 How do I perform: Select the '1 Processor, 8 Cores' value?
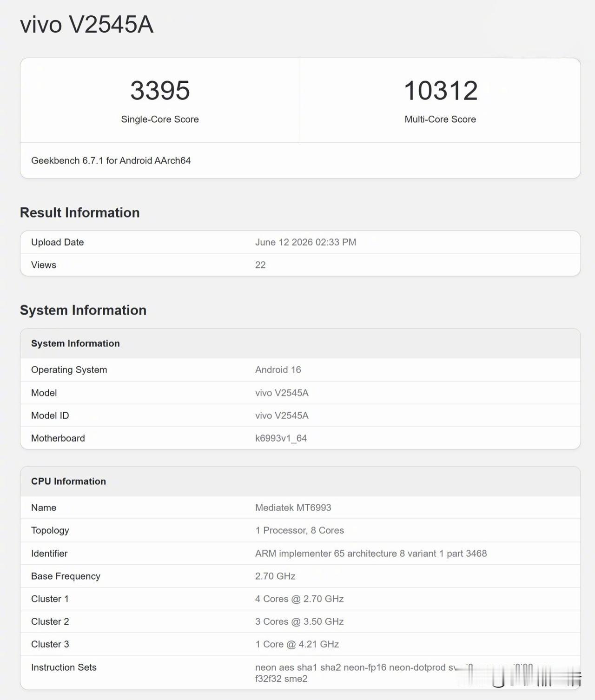click(299, 530)
